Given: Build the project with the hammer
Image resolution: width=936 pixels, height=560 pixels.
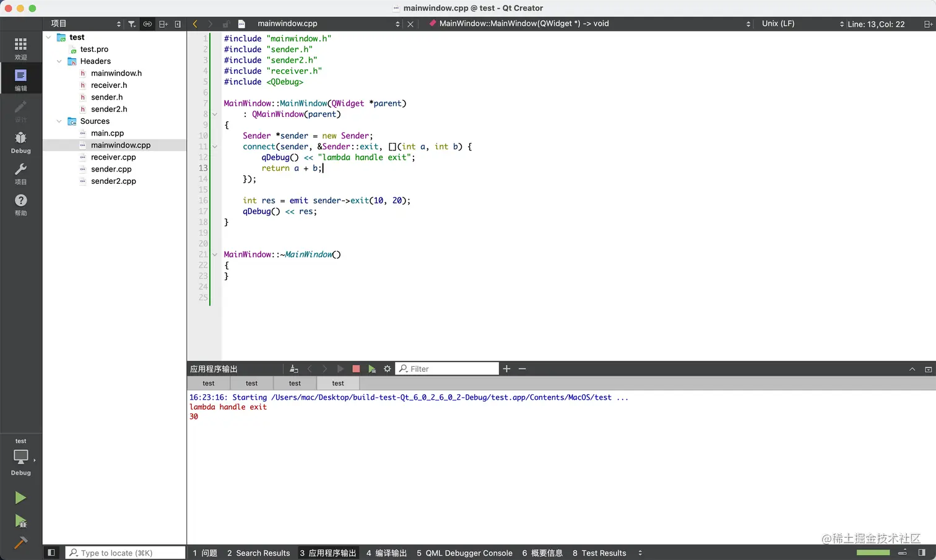Looking at the screenshot, I should click(x=20, y=543).
